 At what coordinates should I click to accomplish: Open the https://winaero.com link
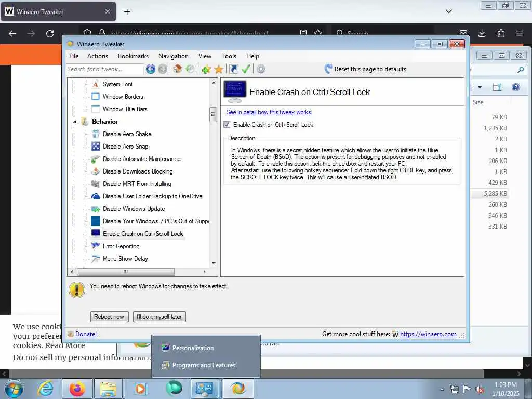tap(428, 334)
